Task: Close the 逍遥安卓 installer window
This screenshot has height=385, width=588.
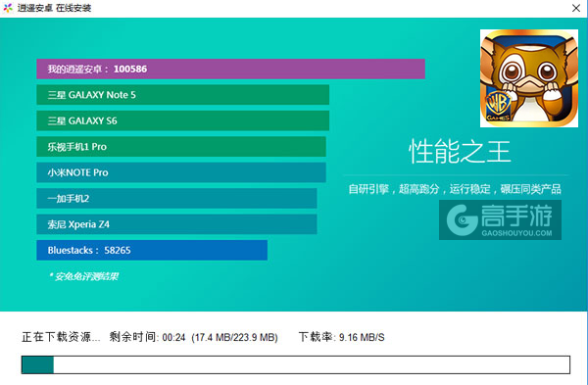Action: click(x=576, y=8)
